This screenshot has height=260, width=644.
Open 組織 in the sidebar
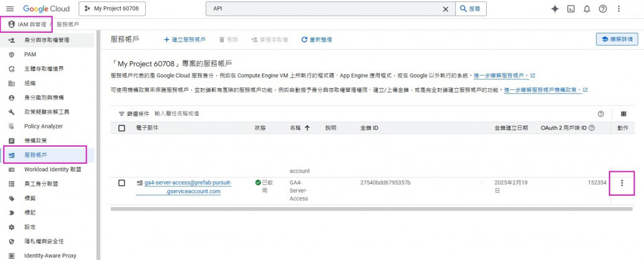tap(47, 83)
